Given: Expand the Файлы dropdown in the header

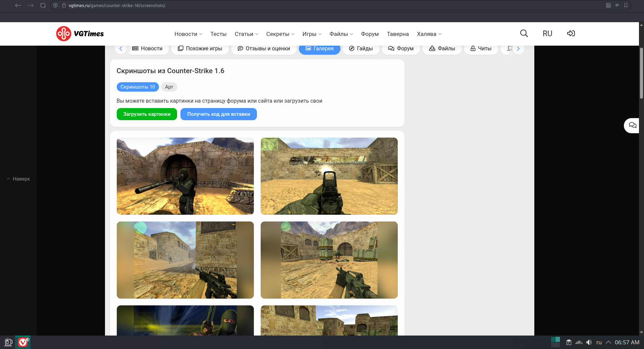Looking at the screenshot, I should coord(341,34).
